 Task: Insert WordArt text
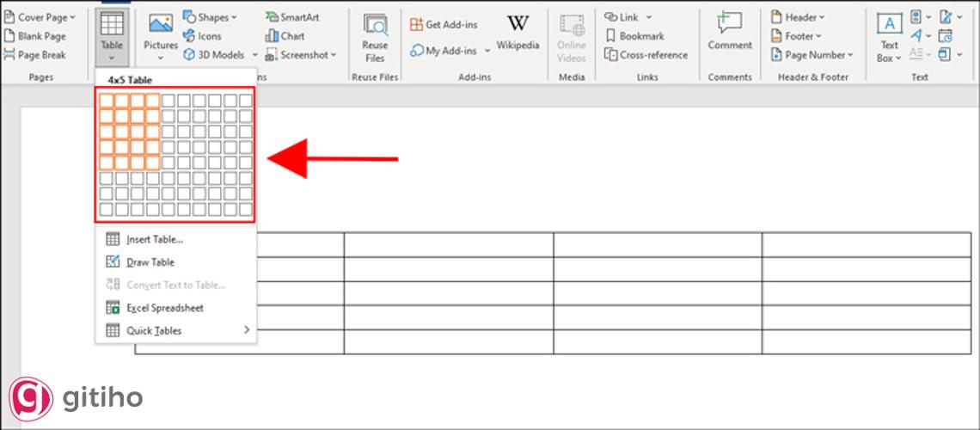coord(921,35)
